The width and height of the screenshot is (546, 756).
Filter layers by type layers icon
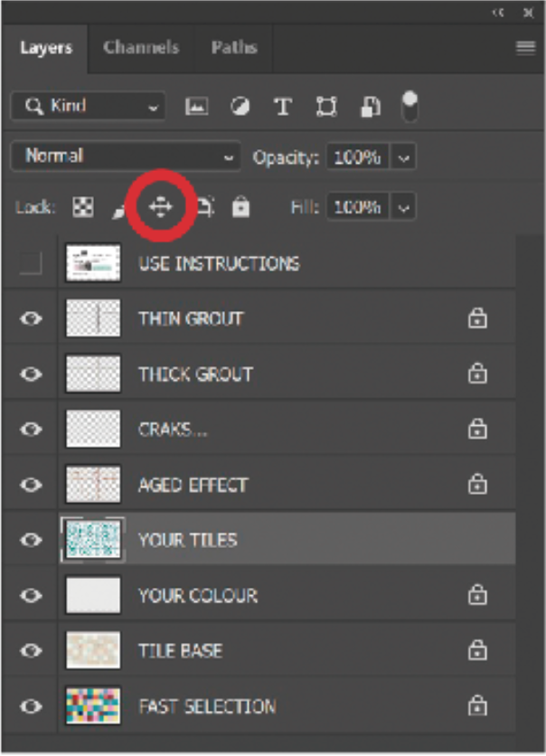[282, 105]
